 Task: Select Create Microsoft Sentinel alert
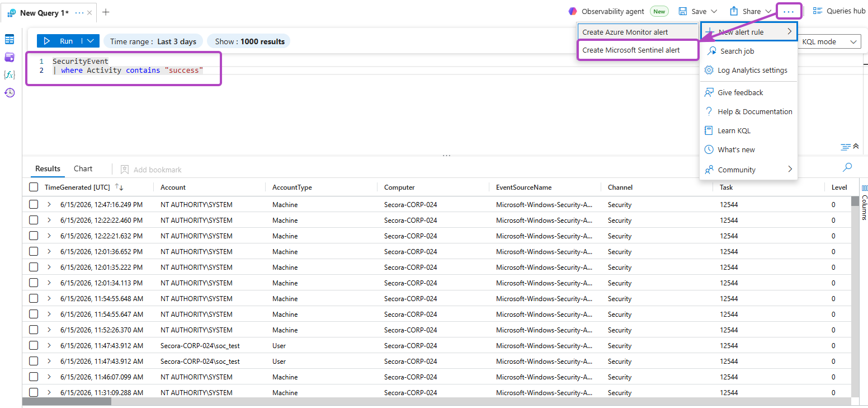[638, 50]
